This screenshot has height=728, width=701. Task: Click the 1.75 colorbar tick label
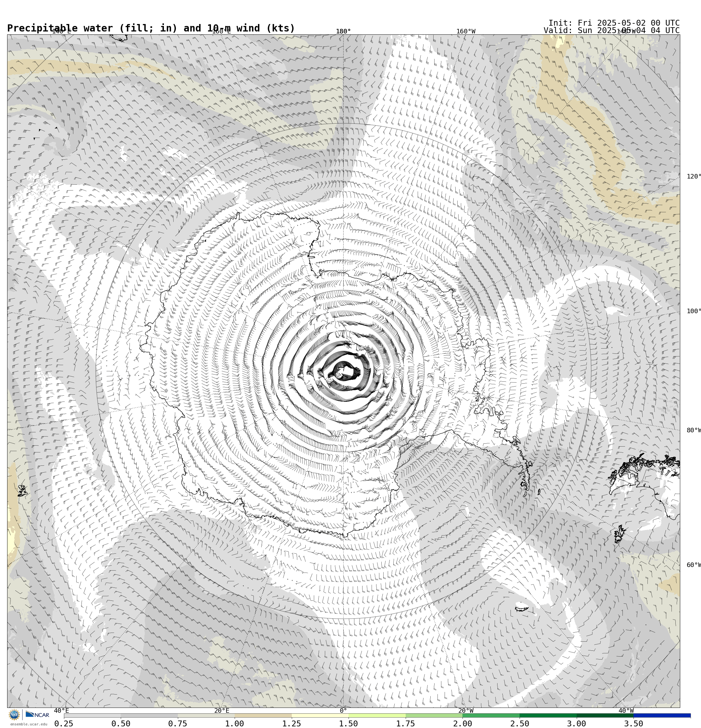click(406, 724)
